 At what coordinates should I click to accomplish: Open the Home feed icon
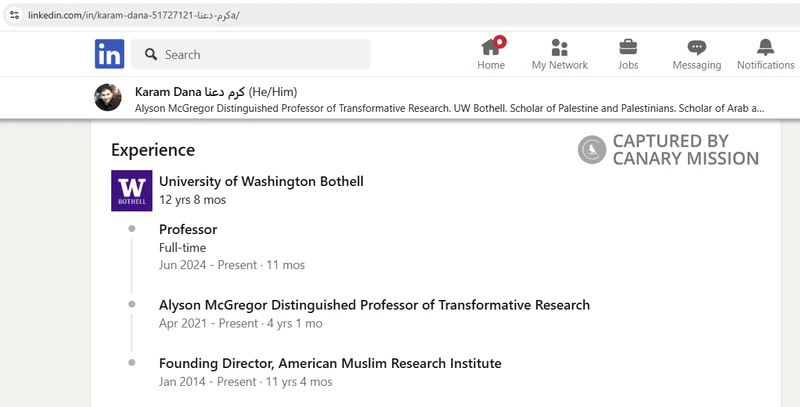pyautogui.click(x=490, y=47)
